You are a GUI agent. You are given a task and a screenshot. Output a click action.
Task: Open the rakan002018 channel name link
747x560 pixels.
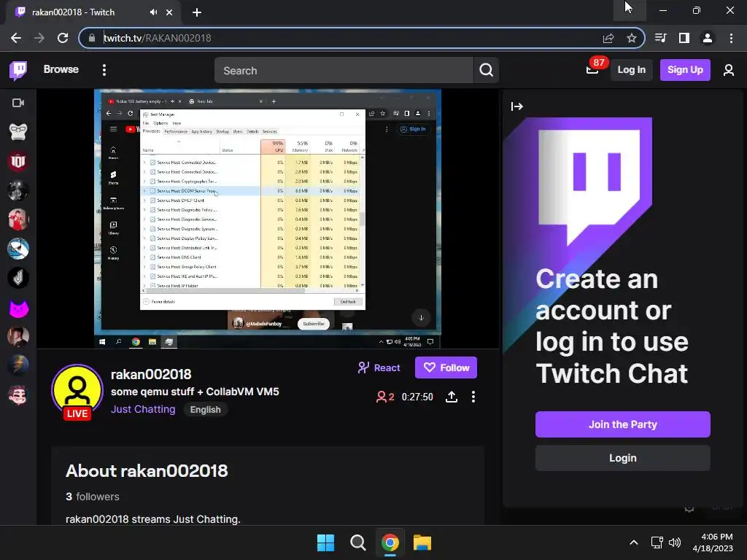151,374
